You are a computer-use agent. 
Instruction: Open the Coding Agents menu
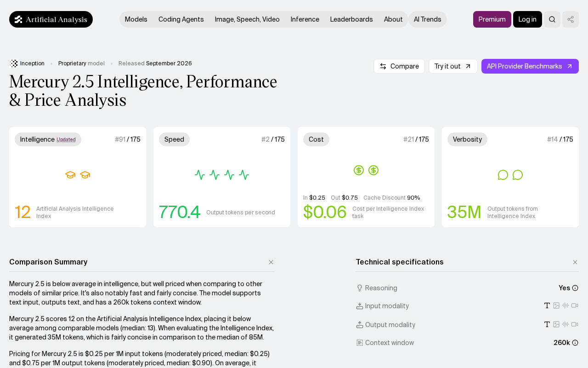pos(181,19)
